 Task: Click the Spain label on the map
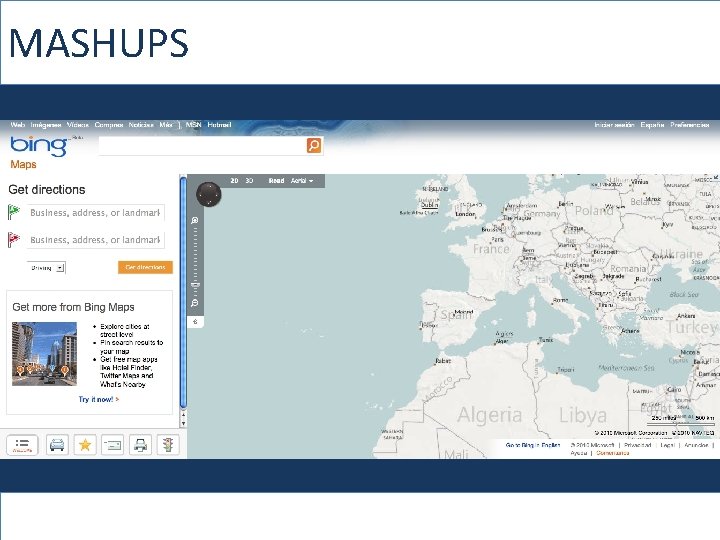point(456,315)
